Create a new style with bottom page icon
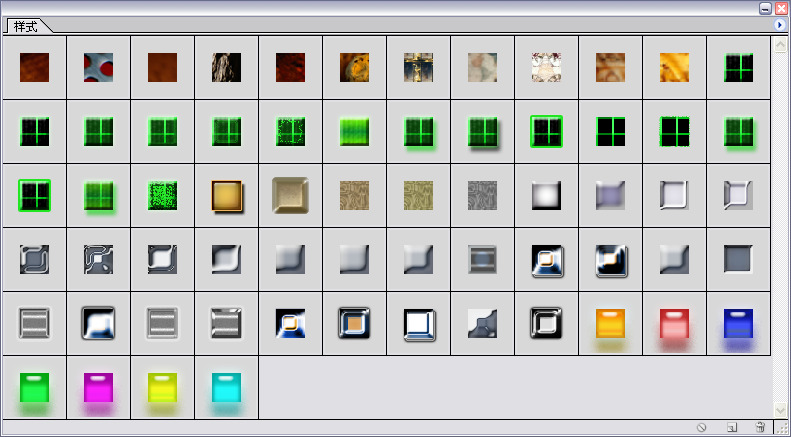Viewport: 791px width, 437px height. pyautogui.click(x=732, y=427)
